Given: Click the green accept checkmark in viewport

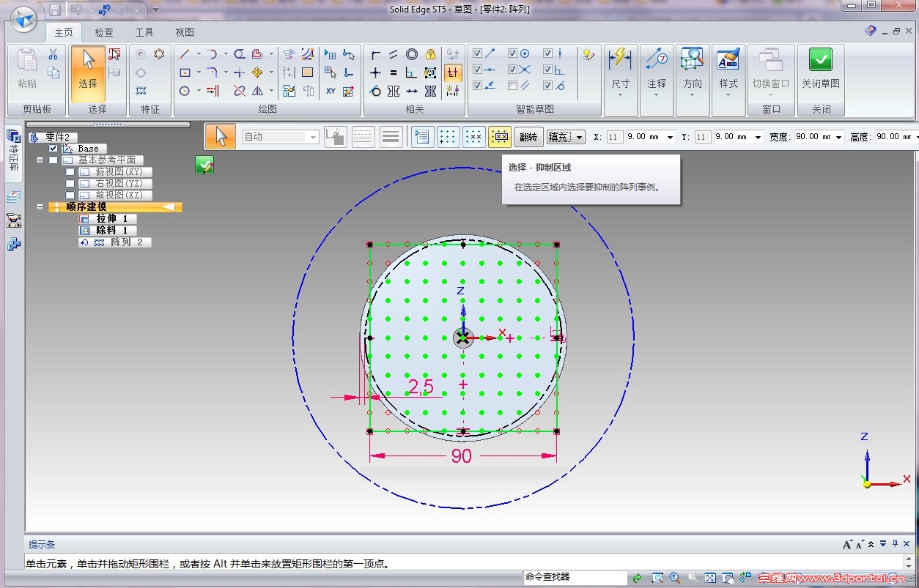Looking at the screenshot, I should pyautogui.click(x=204, y=165).
